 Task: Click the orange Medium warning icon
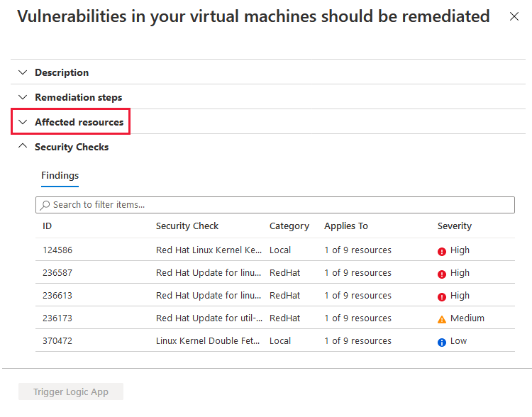point(441,319)
